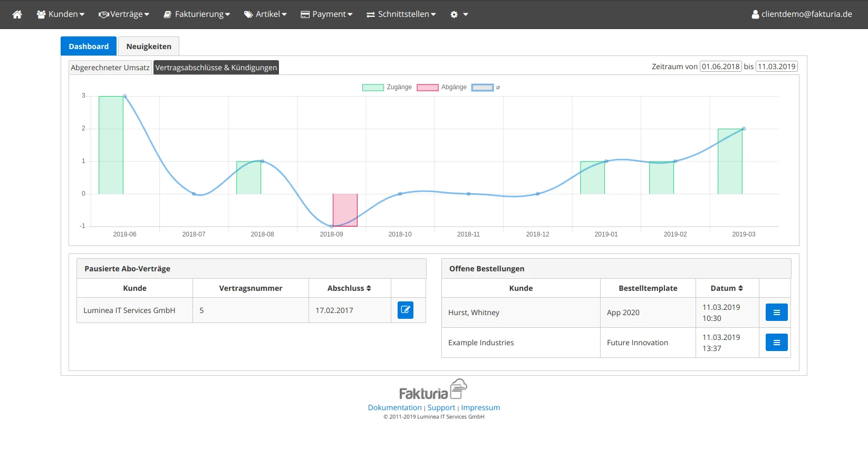Click the Offene Bestellungen panel heading

coord(616,269)
